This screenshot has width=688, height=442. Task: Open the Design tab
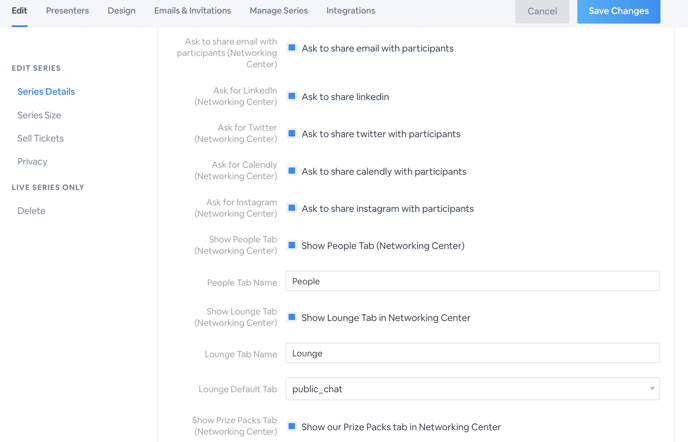pos(122,11)
